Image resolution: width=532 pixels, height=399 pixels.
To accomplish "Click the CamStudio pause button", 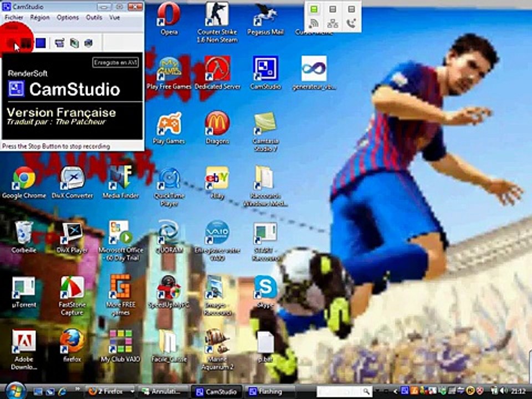I will [26, 43].
